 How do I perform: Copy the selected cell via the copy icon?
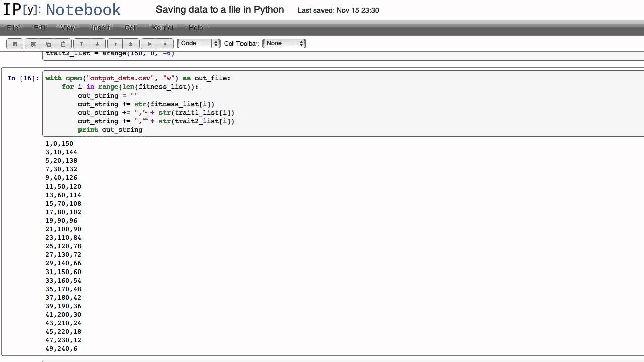coord(48,43)
